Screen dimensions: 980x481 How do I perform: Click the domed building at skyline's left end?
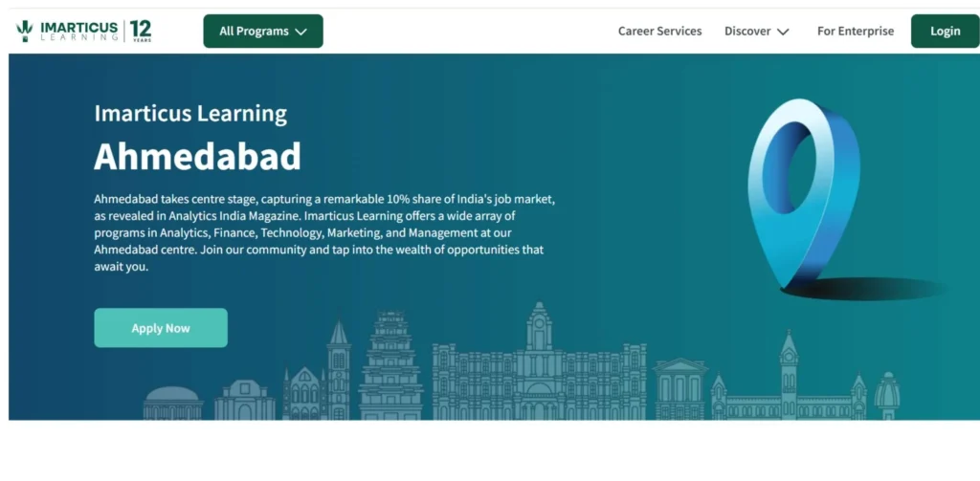pyautogui.click(x=172, y=403)
